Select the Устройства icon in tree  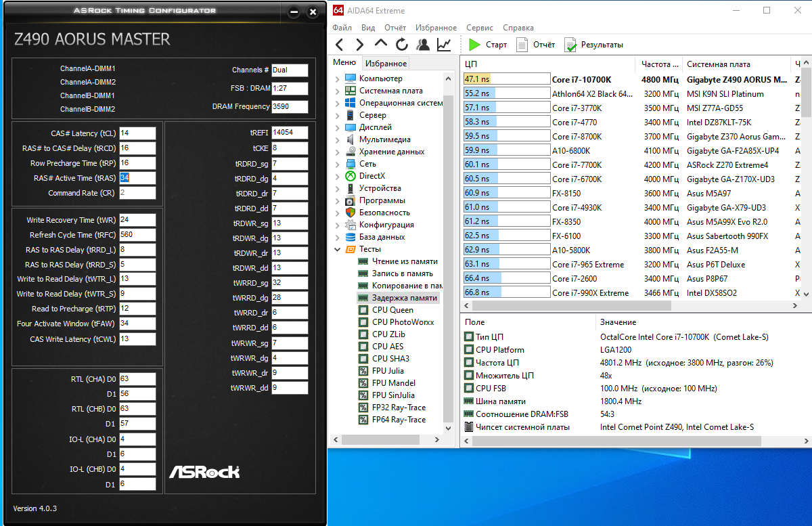click(x=350, y=188)
